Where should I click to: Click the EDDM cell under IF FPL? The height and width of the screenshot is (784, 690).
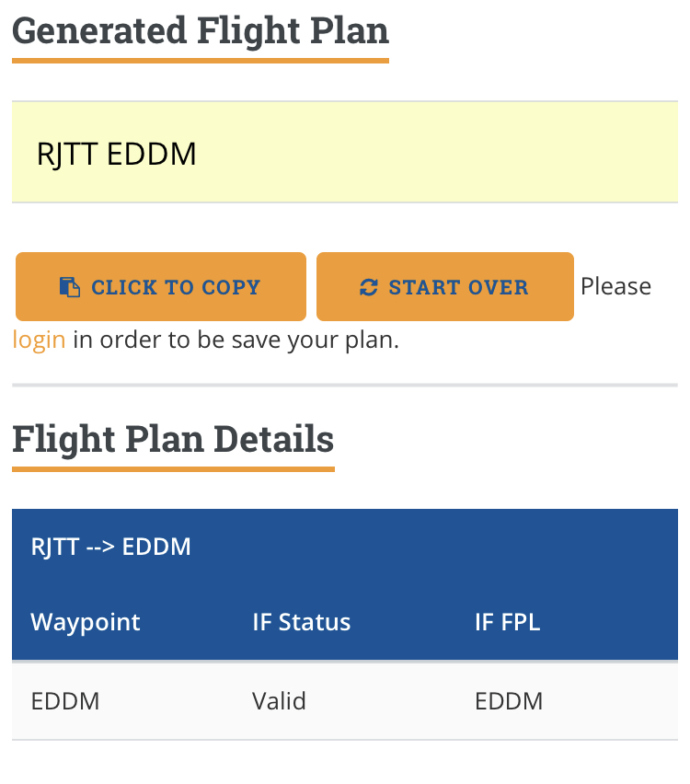coord(509,701)
